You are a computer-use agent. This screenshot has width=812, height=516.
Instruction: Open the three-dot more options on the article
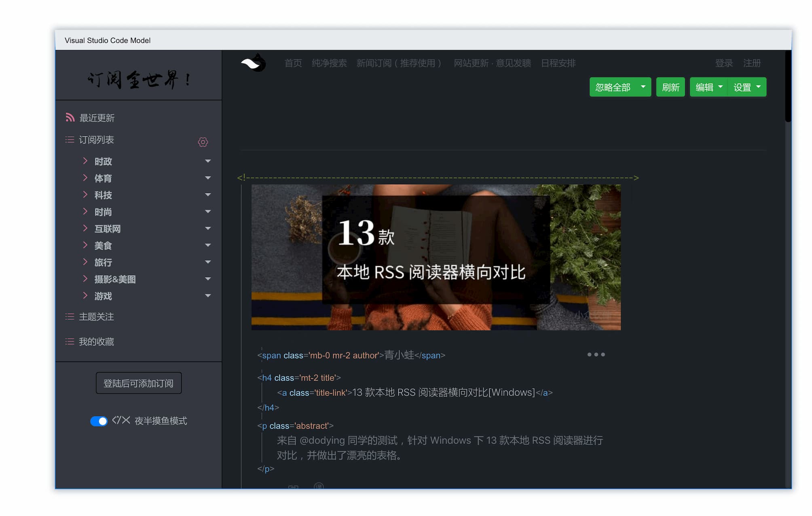(x=596, y=355)
